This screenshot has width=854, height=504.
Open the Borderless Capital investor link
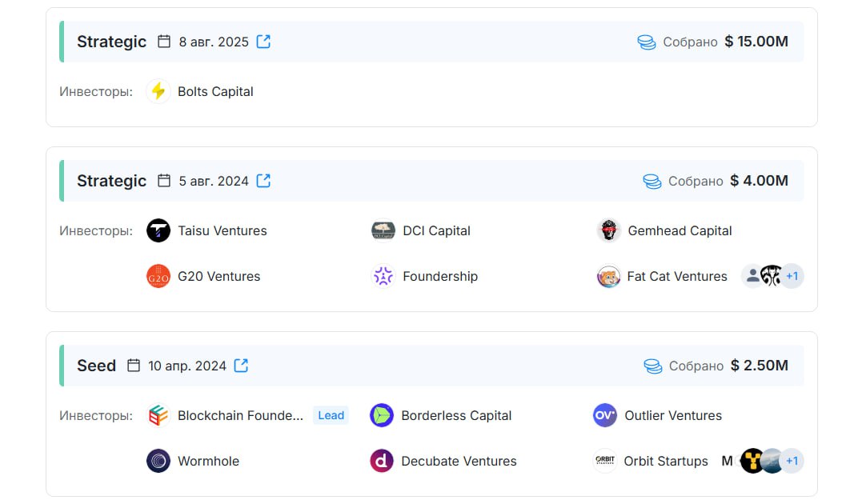pos(456,415)
